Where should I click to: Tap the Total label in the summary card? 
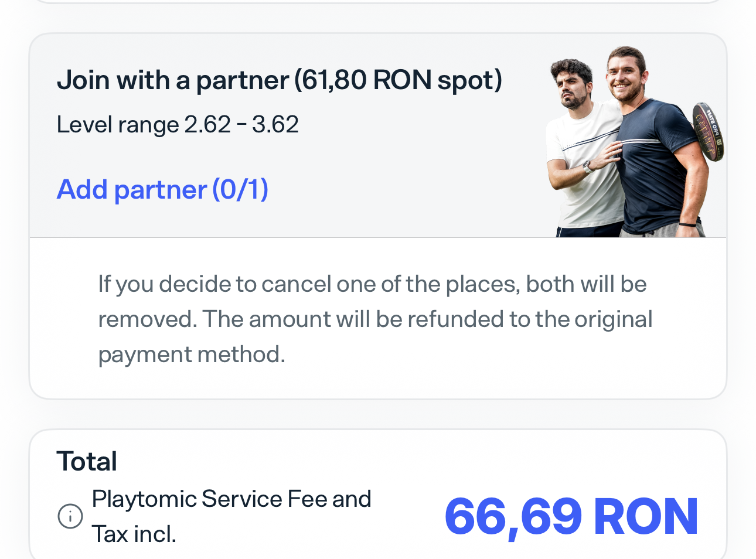86,461
